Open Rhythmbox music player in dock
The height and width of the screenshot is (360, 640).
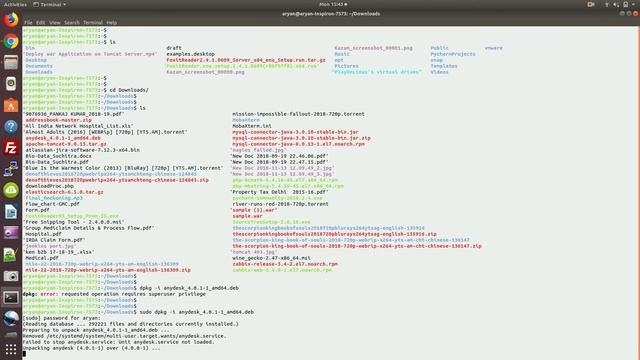pos(11,84)
